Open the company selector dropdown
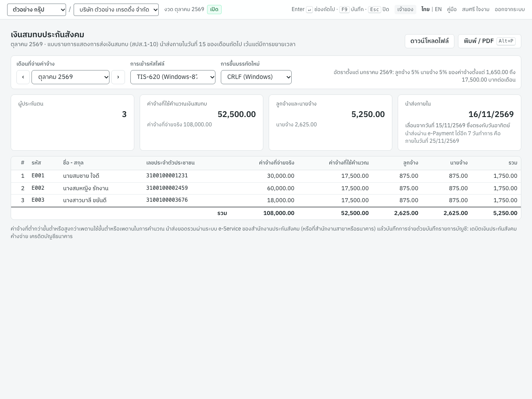Image resolution: width=532 pixels, height=399 pixels. (x=116, y=10)
